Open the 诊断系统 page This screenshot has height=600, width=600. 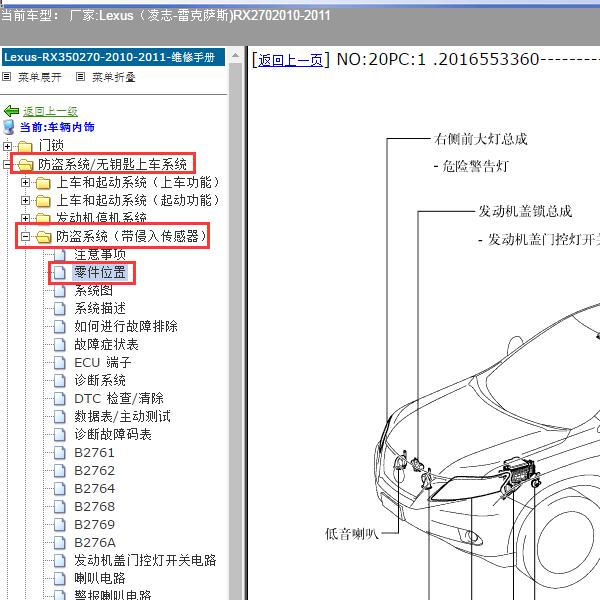pos(100,380)
